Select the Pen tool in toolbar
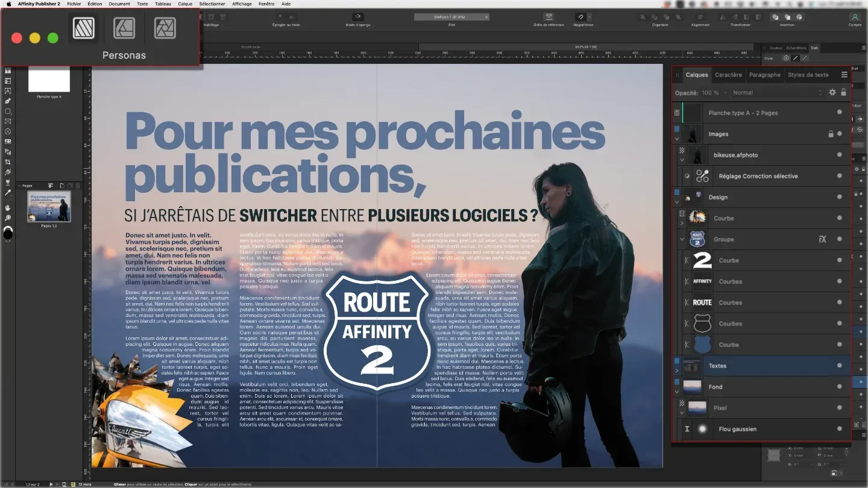This screenshot has width=868, height=488. click(x=8, y=101)
